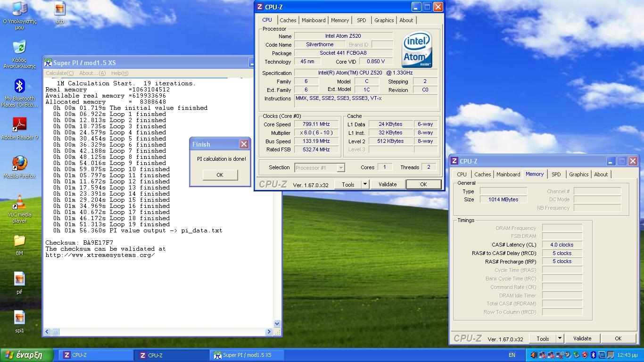Click 'PI calculation is done!' message text

click(222, 159)
